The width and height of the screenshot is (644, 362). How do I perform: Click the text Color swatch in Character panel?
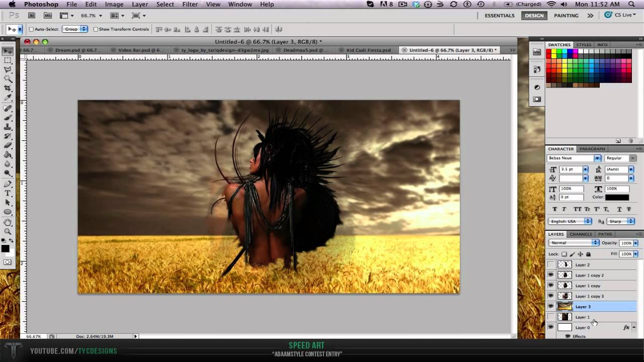point(617,197)
